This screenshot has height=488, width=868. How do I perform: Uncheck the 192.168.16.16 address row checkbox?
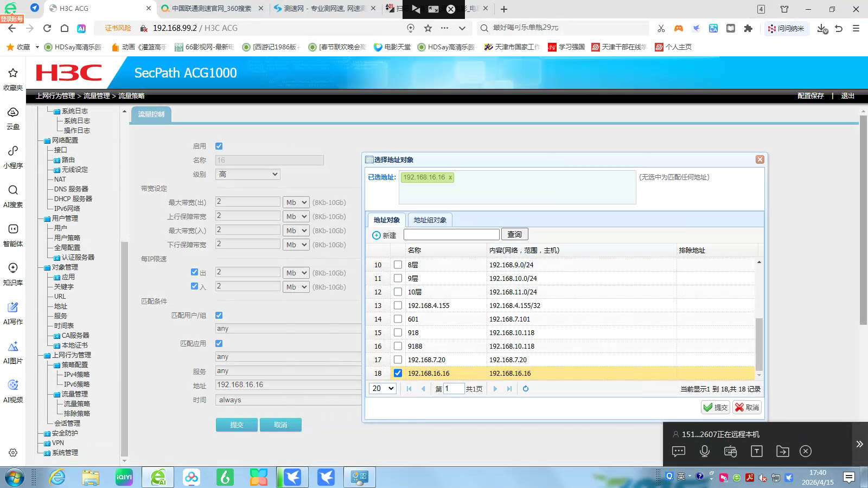point(398,373)
